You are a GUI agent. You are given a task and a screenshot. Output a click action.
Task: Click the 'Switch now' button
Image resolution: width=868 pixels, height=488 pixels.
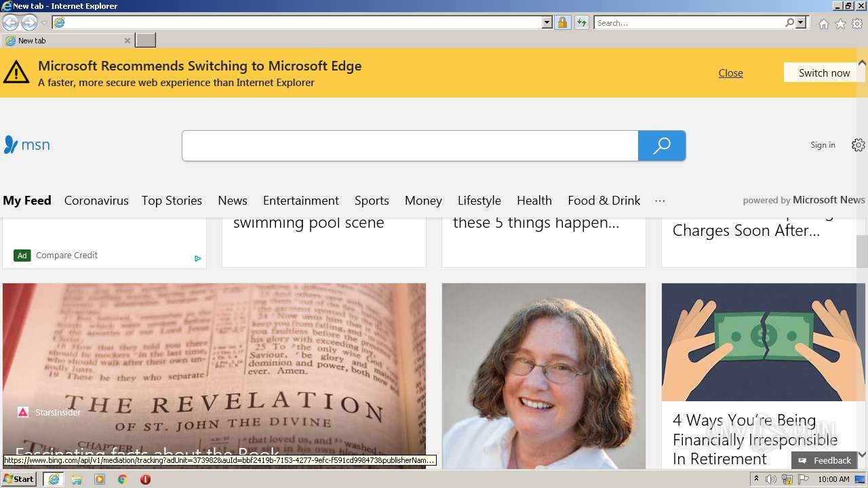pos(824,73)
